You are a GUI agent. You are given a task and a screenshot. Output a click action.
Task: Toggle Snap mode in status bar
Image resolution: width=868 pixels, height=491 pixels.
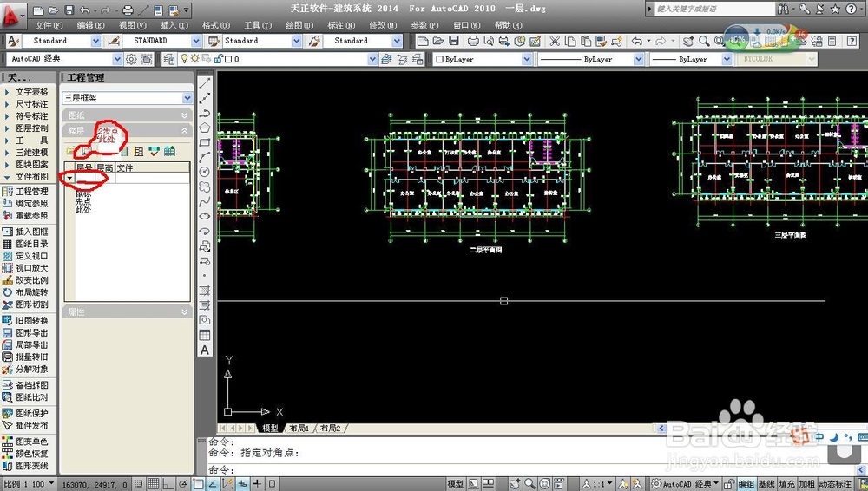click(139, 484)
